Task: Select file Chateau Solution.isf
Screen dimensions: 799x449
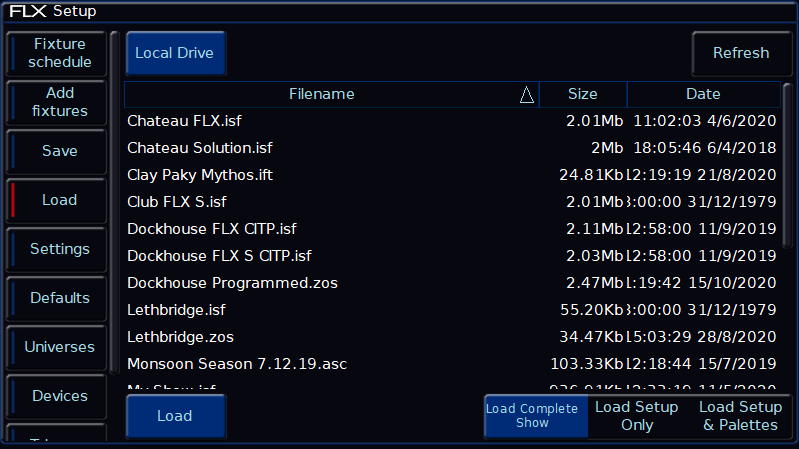Action: 451,148
